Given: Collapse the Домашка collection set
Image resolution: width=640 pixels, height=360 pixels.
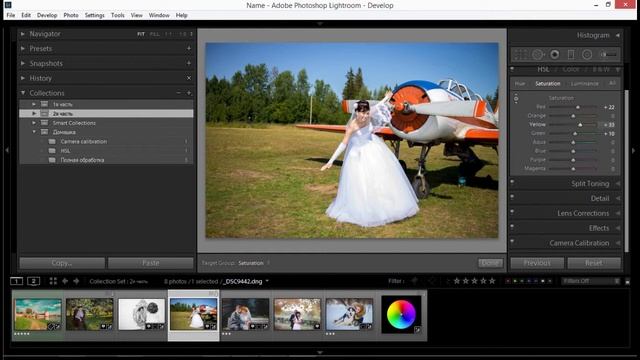Looking at the screenshot, I should point(34,132).
